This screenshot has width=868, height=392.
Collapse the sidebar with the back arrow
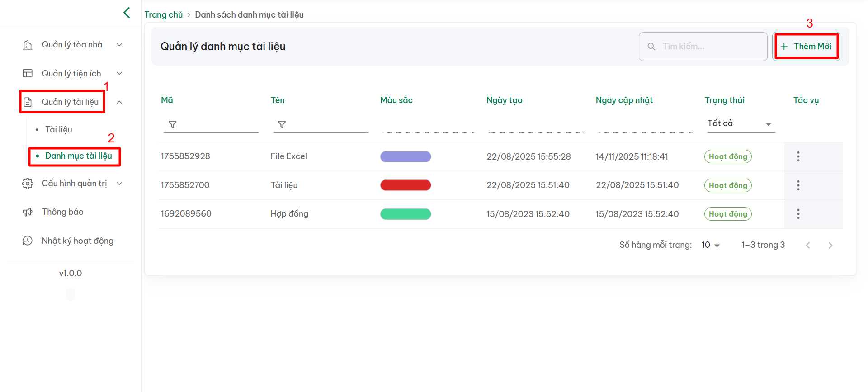point(127,13)
